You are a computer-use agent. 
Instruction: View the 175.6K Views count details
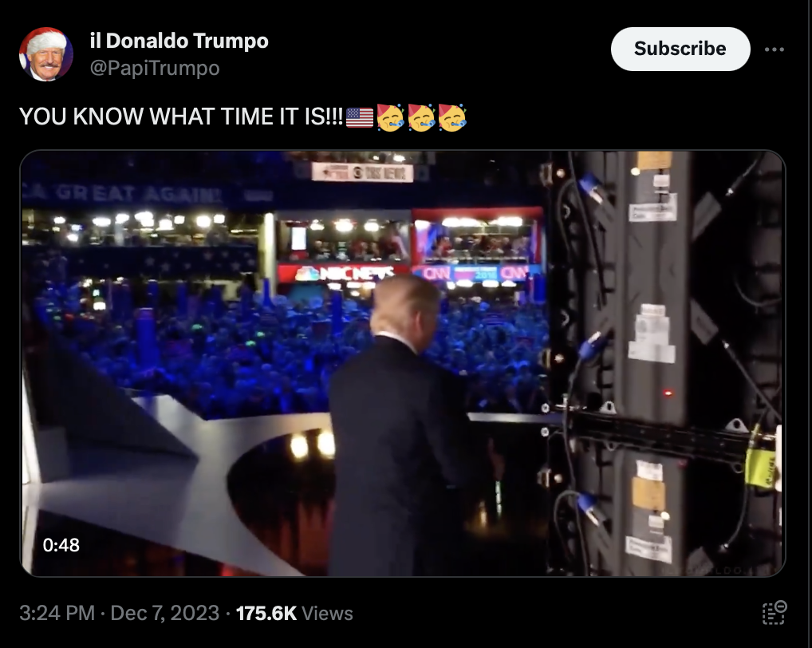(294, 614)
